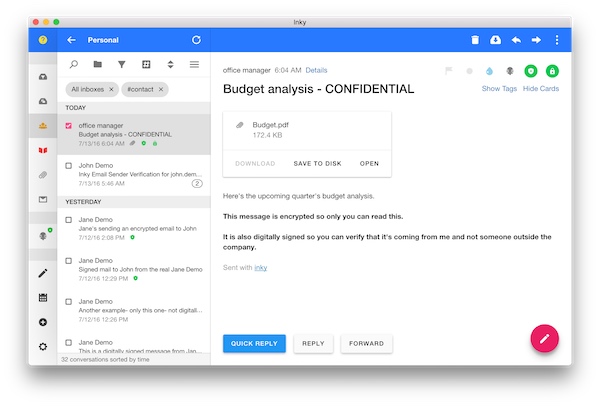Open the yellow help question-mark icon

point(43,40)
